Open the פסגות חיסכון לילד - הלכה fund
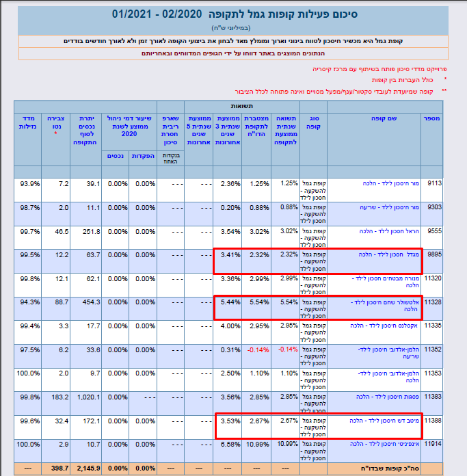 387,396
